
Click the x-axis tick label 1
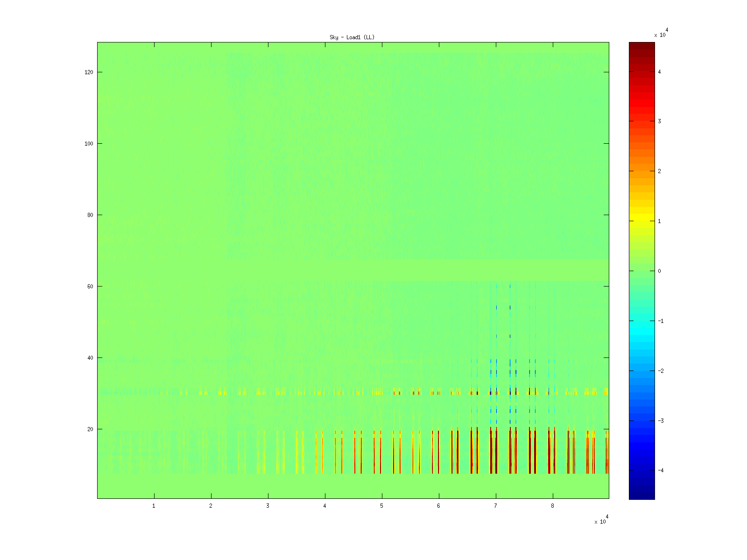[154, 506]
